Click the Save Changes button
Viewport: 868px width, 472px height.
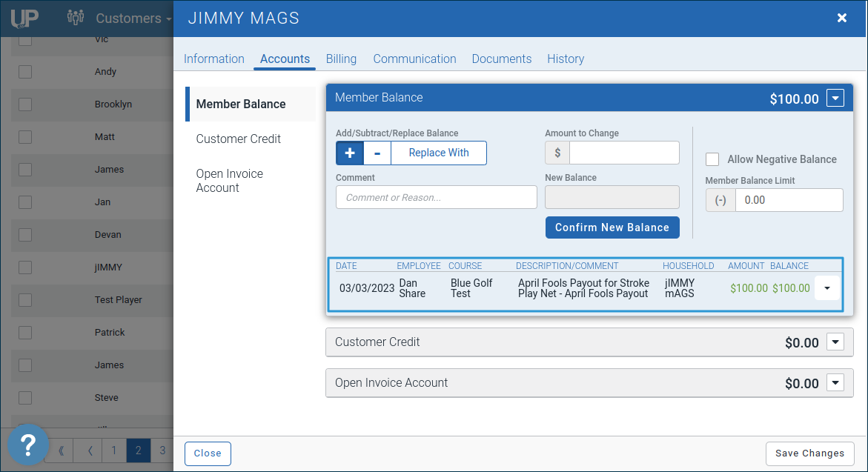[x=810, y=453]
